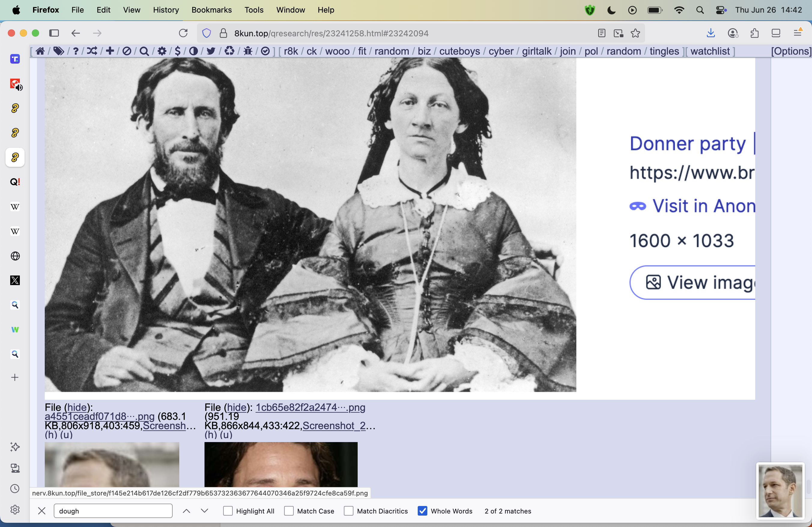
Task: Go back with the left arrow button
Action: pos(76,33)
